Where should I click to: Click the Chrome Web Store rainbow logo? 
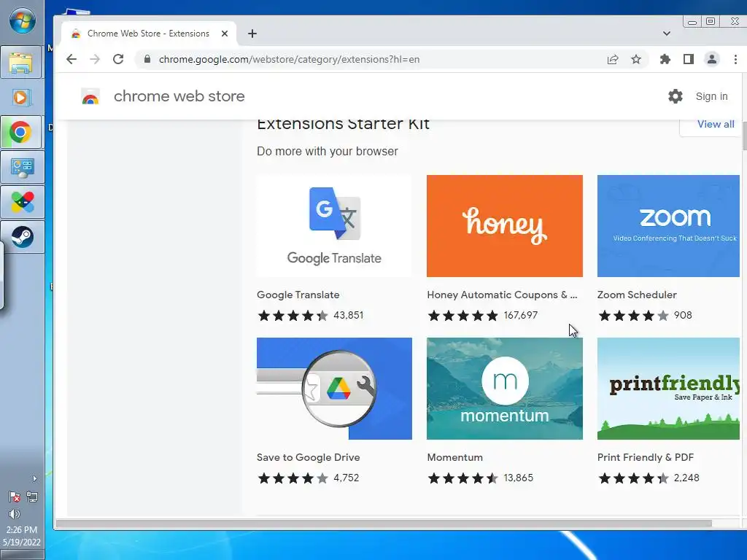click(x=90, y=96)
